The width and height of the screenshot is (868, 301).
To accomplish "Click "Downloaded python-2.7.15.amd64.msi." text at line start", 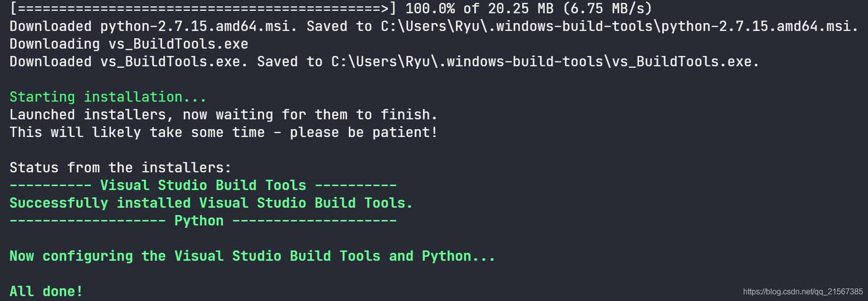I will point(153,26).
